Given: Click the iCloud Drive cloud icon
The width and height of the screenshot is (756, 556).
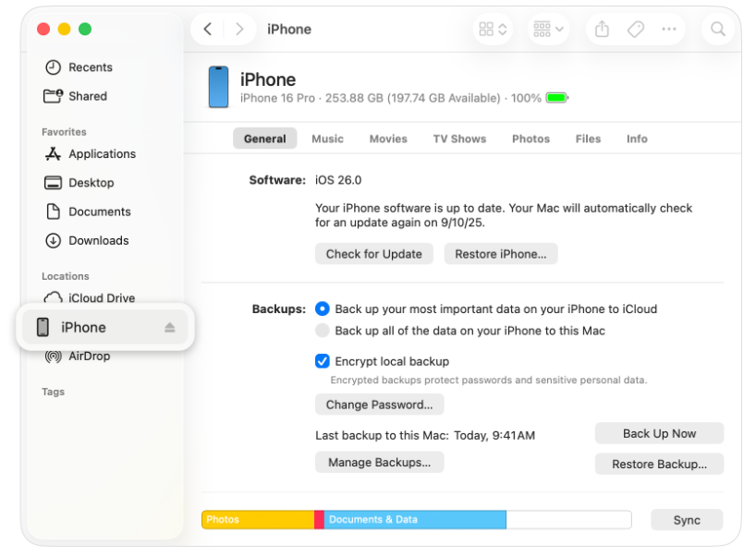Looking at the screenshot, I should point(53,297).
